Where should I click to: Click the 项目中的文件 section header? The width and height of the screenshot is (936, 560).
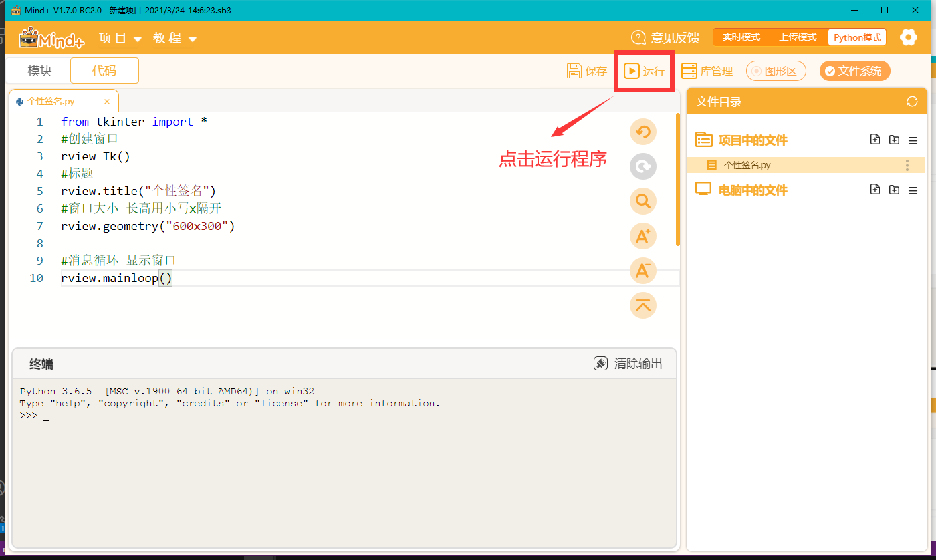click(753, 140)
